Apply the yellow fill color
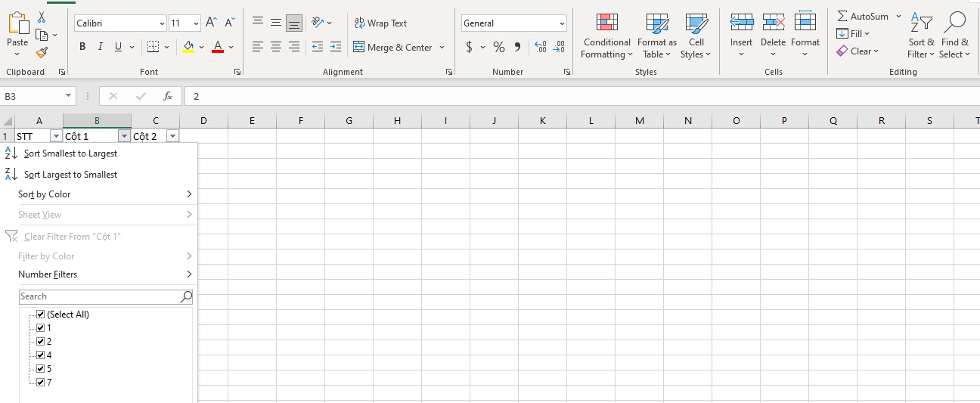Viewport: 980px width, 403px height. click(x=188, y=47)
